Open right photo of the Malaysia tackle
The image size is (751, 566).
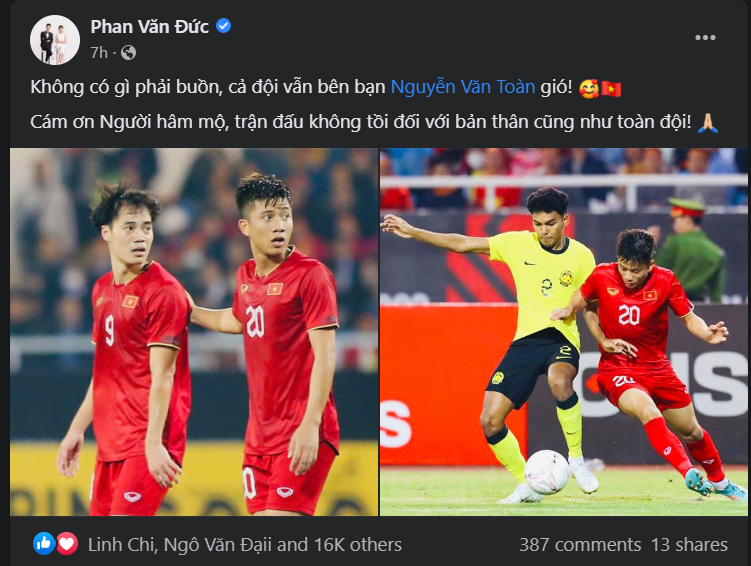tap(564, 332)
